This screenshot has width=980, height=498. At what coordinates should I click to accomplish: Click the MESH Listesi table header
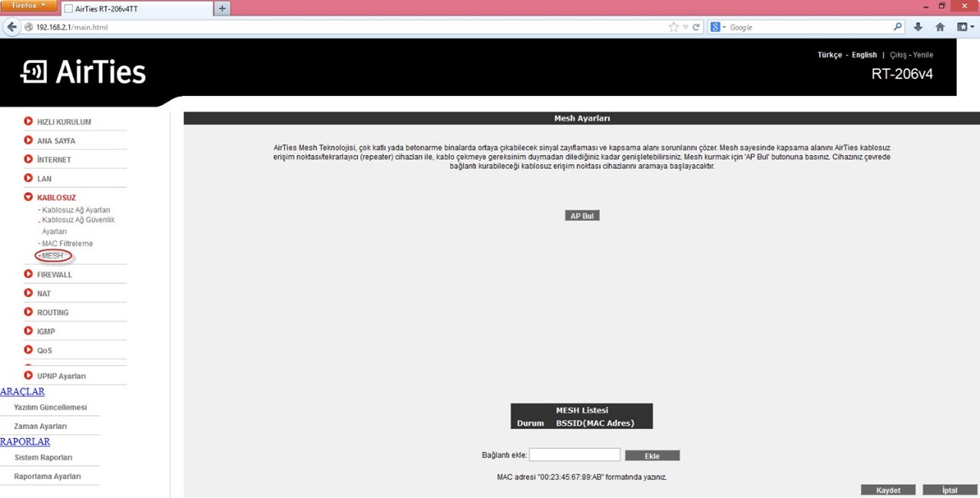581,411
